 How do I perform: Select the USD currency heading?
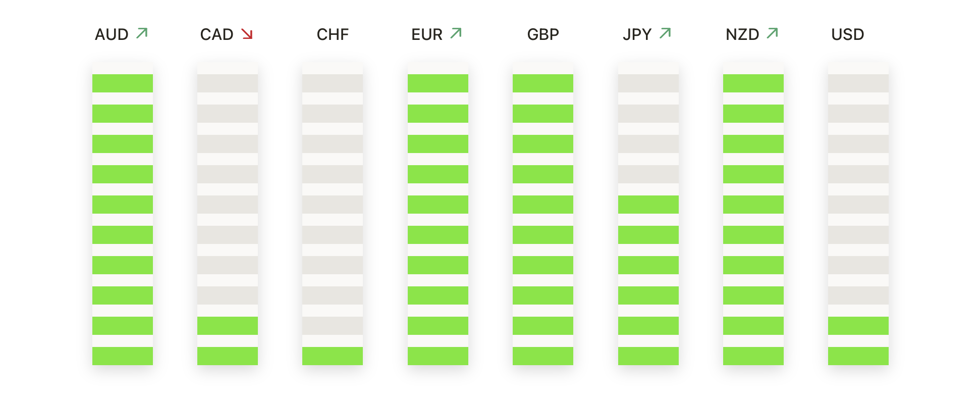(x=848, y=34)
